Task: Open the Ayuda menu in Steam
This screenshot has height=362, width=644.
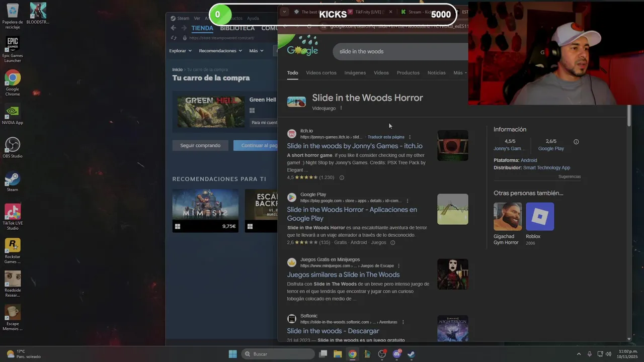Action: [x=253, y=18]
